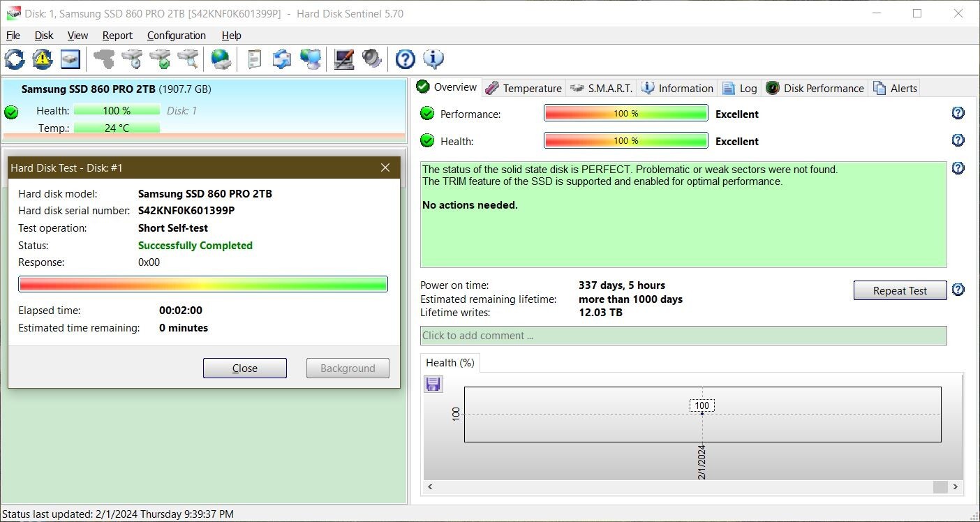Screen dimensions: 980x522
Task: Dismiss Hard Disk Test dialog with X
Action: pyautogui.click(x=385, y=167)
